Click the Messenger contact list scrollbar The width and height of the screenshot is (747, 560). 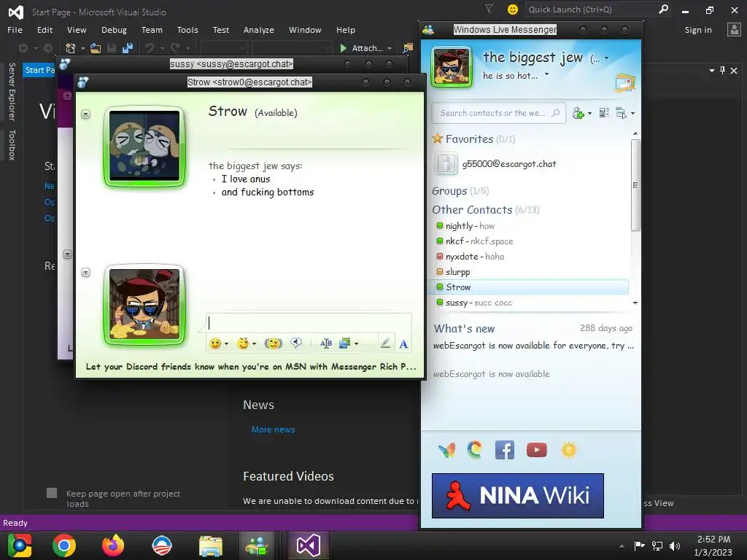[x=635, y=184]
